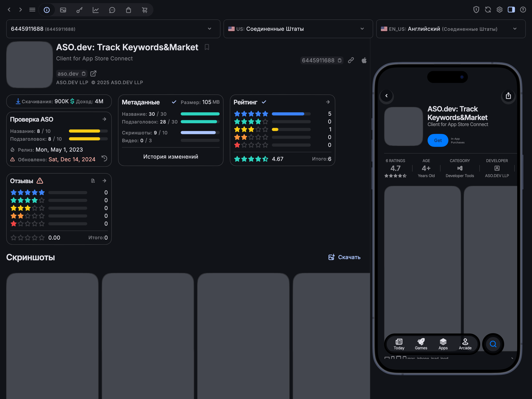Viewport: 532px width, 399px height.
Task: Copy the aso.dev domain
Action: tap(84, 74)
